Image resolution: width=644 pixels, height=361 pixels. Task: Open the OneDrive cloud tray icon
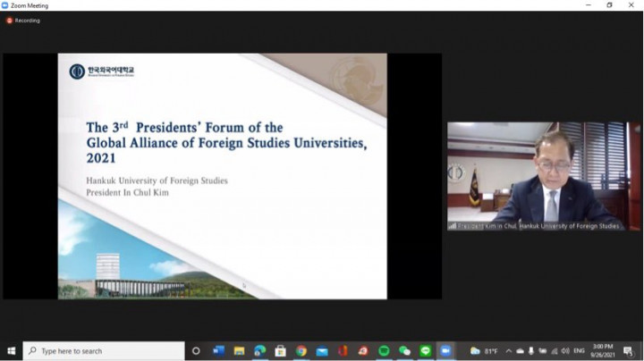point(520,351)
